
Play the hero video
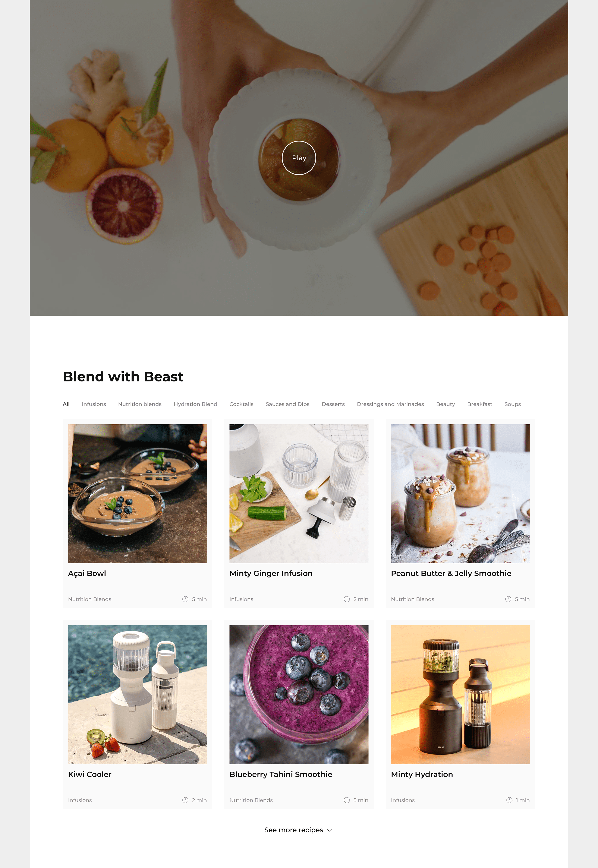299,158
